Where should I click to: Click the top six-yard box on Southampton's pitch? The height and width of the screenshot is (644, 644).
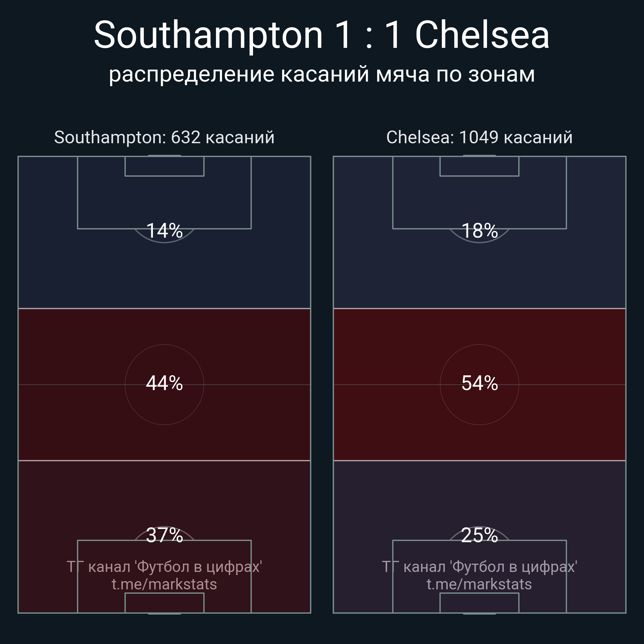(x=164, y=166)
